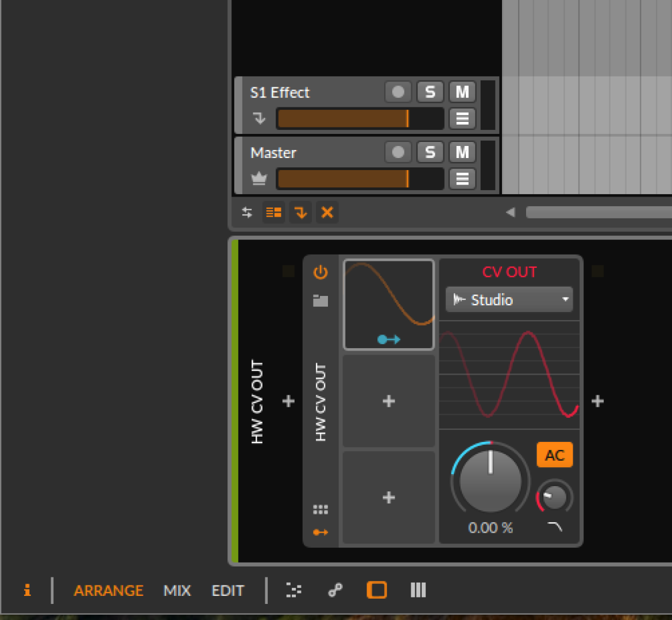Click arranger scrollbar left arrow
The image size is (672, 620).
pyautogui.click(x=511, y=212)
